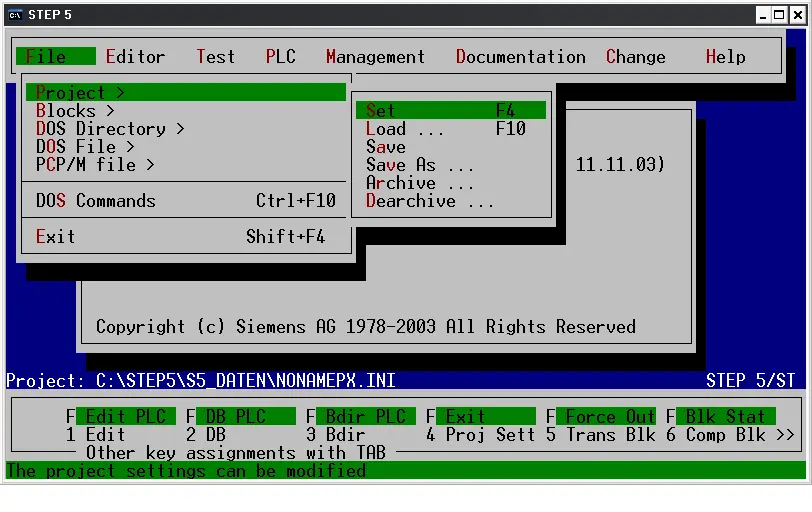Choose Save As ... entry
812x512 pixels.
coord(451,165)
